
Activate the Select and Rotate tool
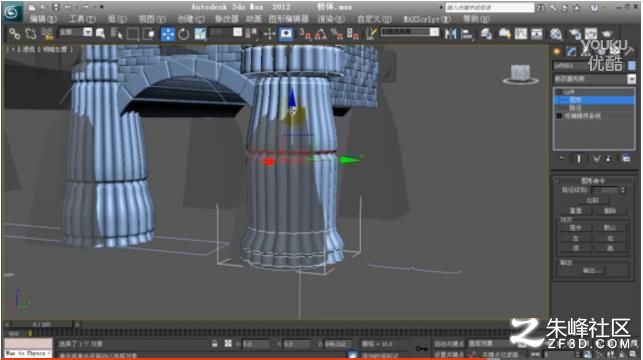coord(184,34)
